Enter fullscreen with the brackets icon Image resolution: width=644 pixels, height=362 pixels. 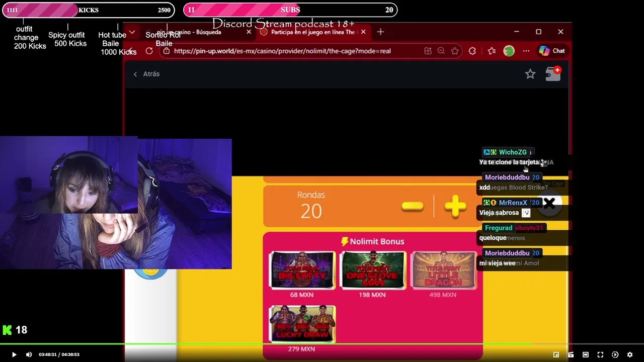600,354
